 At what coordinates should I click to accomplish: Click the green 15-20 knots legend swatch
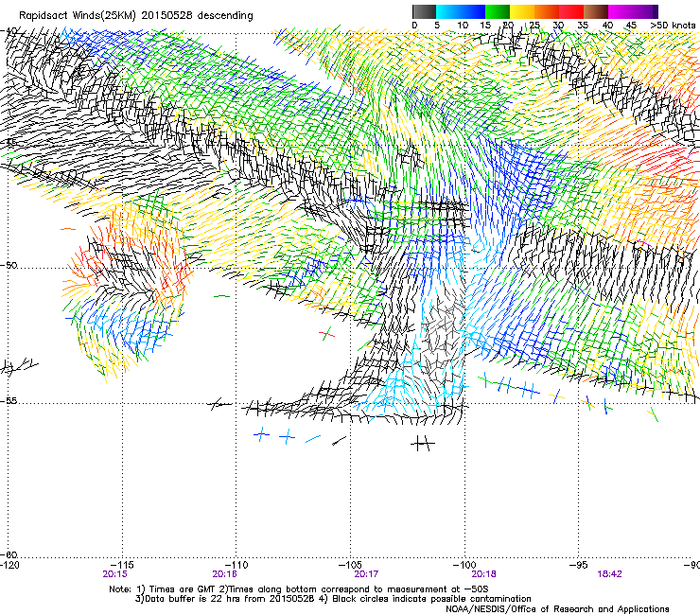point(498,11)
